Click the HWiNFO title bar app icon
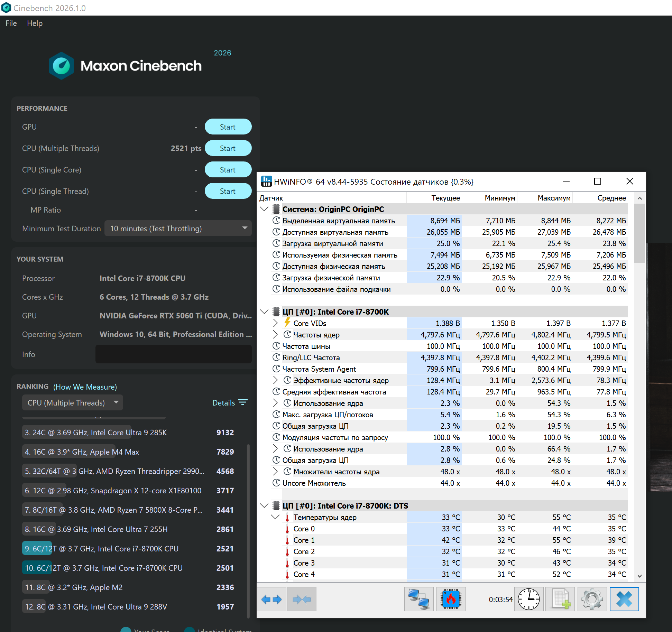The image size is (672, 632). [x=266, y=181]
